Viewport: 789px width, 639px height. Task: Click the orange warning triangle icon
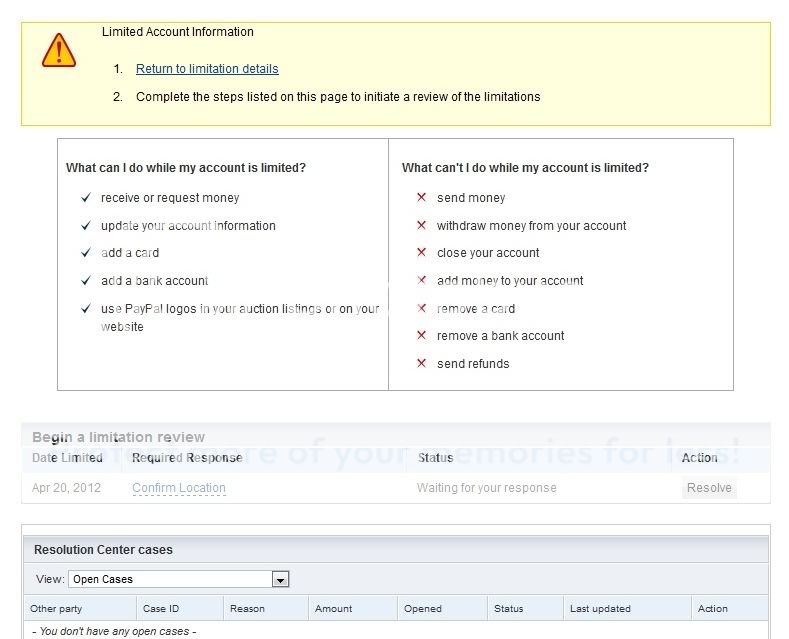point(59,50)
